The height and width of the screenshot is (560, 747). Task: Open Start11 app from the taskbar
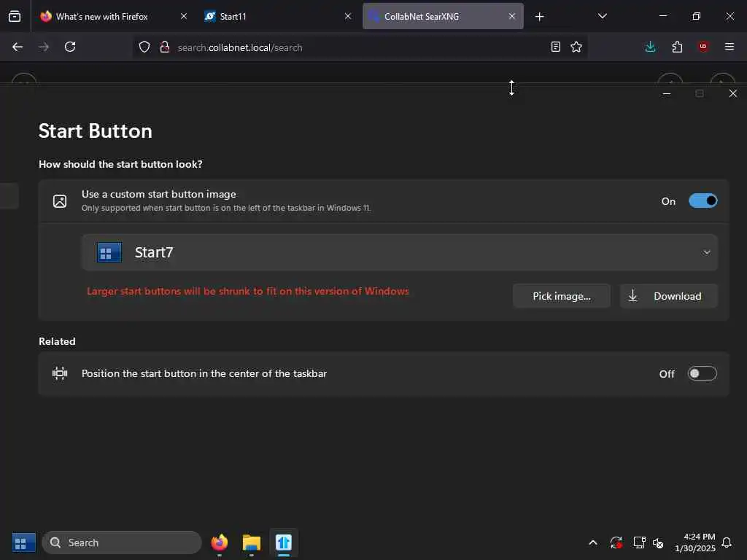coord(284,542)
